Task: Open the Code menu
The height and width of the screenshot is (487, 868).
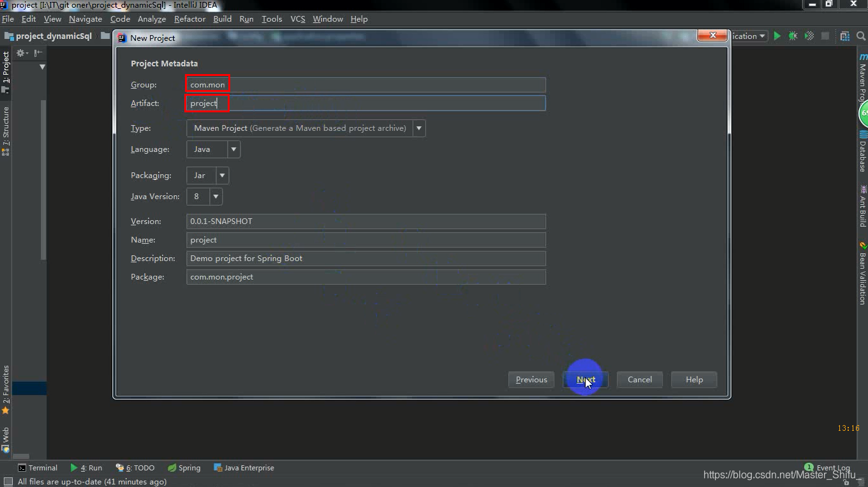Action: [x=120, y=19]
